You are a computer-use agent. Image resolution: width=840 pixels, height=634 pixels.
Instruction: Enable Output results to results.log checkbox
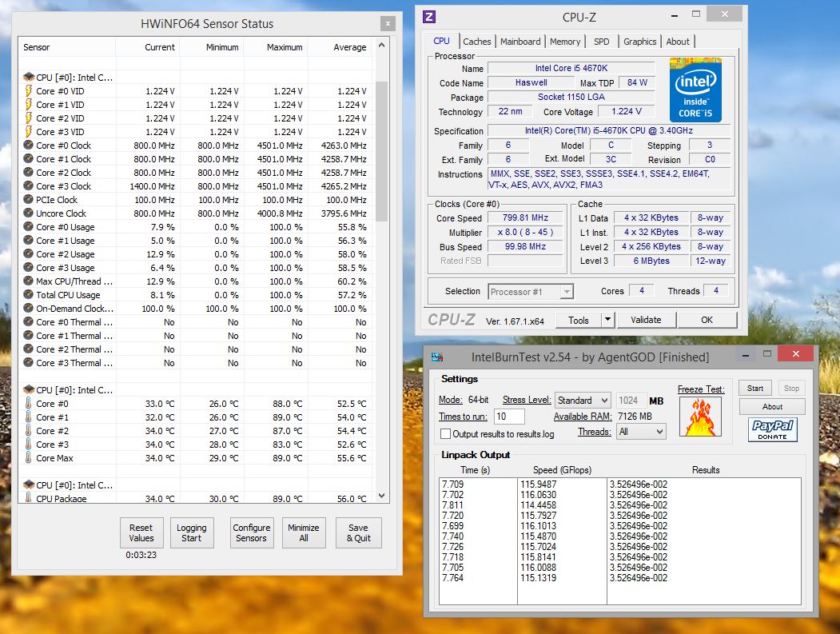click(x=445, y=434)
